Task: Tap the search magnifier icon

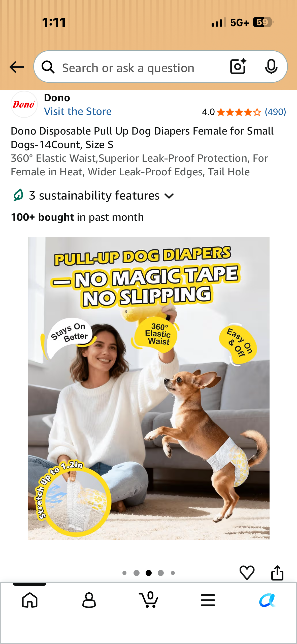Action: click(x=48, y=67)
